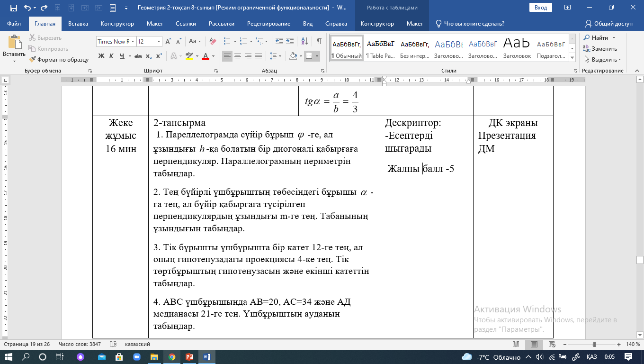Image resolution: width=644 pixels, height=364 pixels.
Task: Open the font color dropdown arrow
Action: coord(213,56)
